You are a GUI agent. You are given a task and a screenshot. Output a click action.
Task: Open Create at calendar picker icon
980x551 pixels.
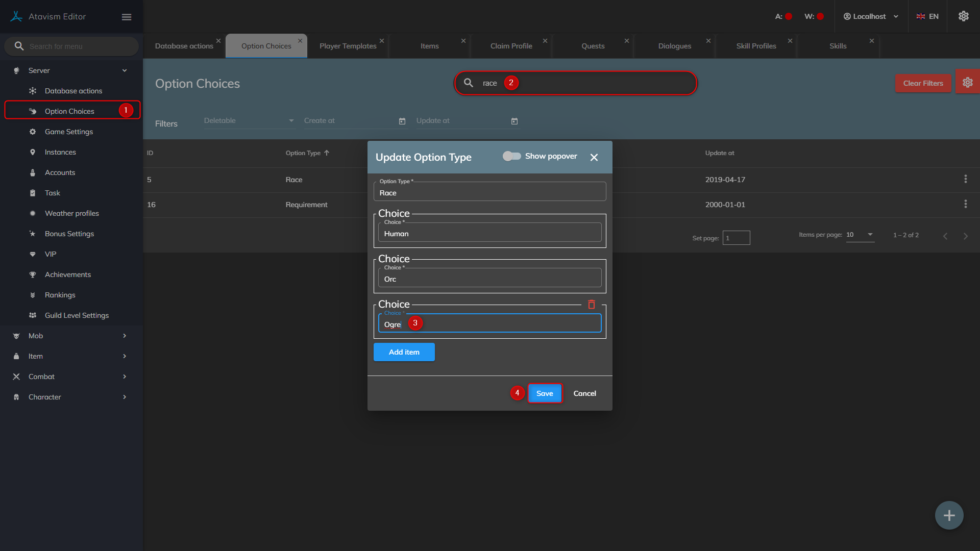coord(402,121)
